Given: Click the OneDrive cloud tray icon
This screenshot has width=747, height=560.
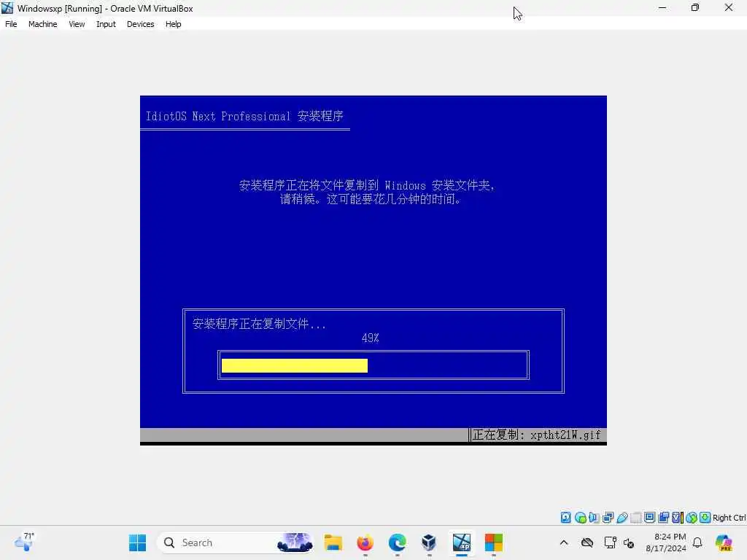Looking at the screenshot, I should point(587,542).
